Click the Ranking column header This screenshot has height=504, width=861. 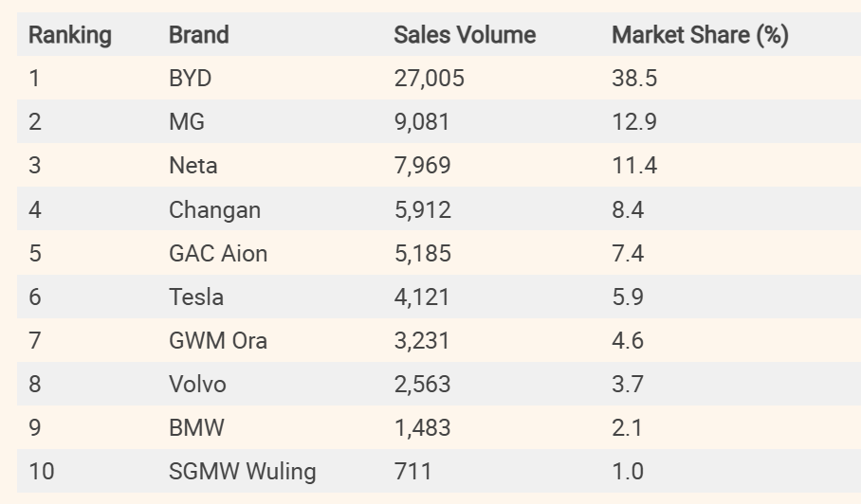coord(69,35)
